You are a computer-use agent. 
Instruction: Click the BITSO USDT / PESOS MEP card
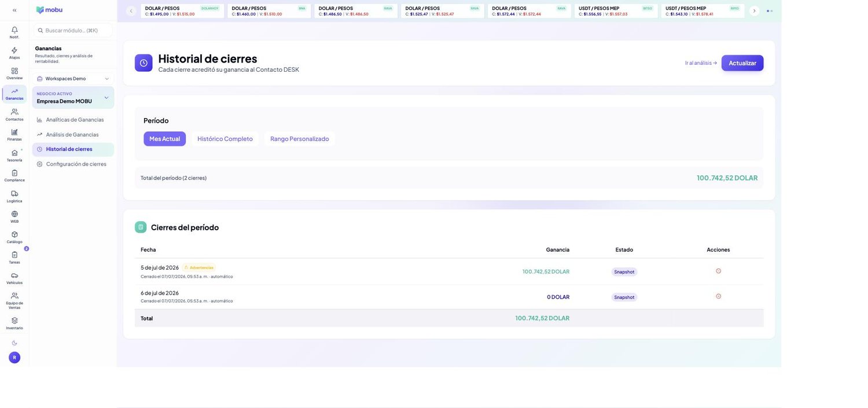[616, 11]
